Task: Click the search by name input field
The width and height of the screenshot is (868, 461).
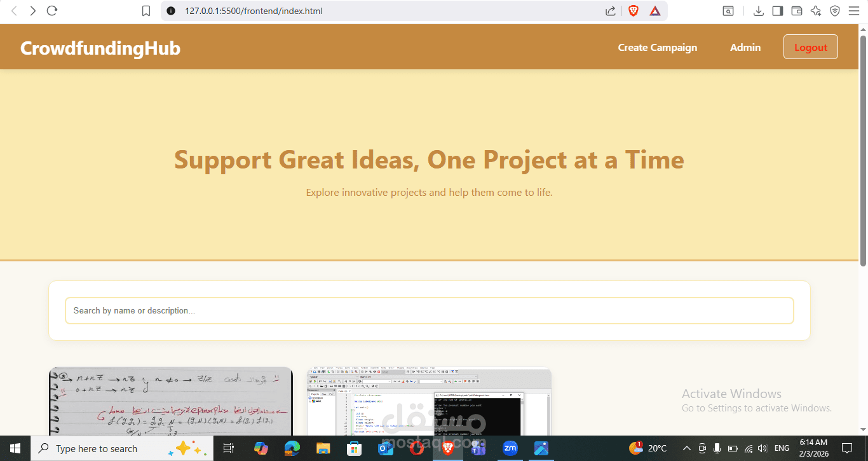Action: coord(429,310)
